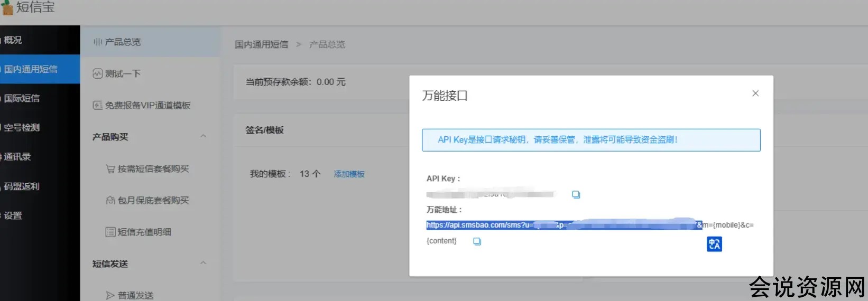This screenshot has height=301, width=868.
Task: Click the 国内通用短信 breadcrumb
Action: (x=262, y=44)
